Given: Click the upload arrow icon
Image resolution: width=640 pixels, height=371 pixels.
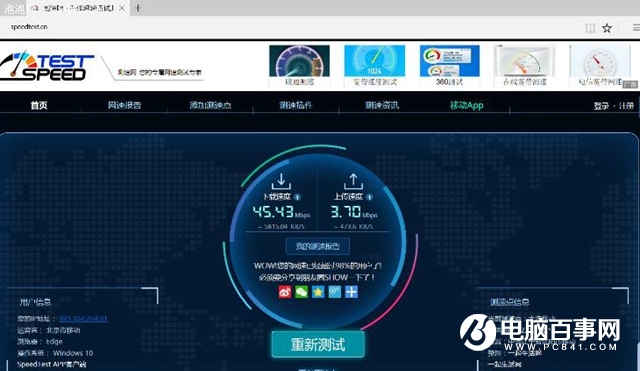Looking at the screenshot, I should 353,181.
